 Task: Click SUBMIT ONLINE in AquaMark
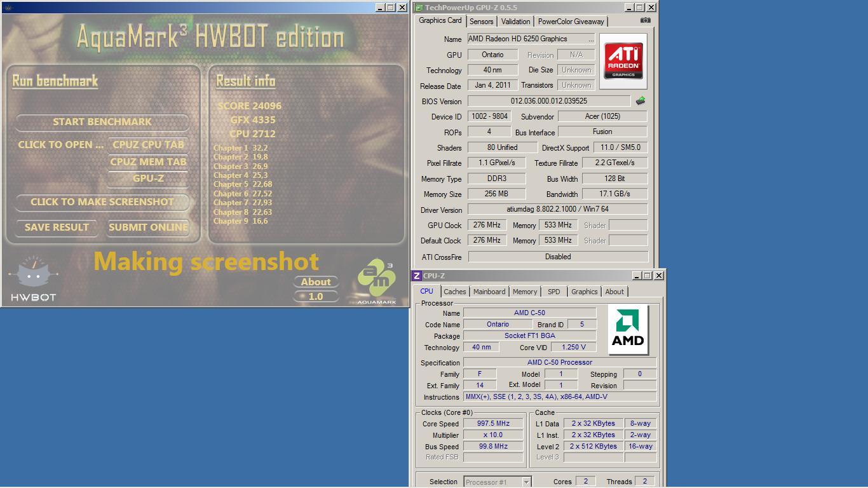148,227
